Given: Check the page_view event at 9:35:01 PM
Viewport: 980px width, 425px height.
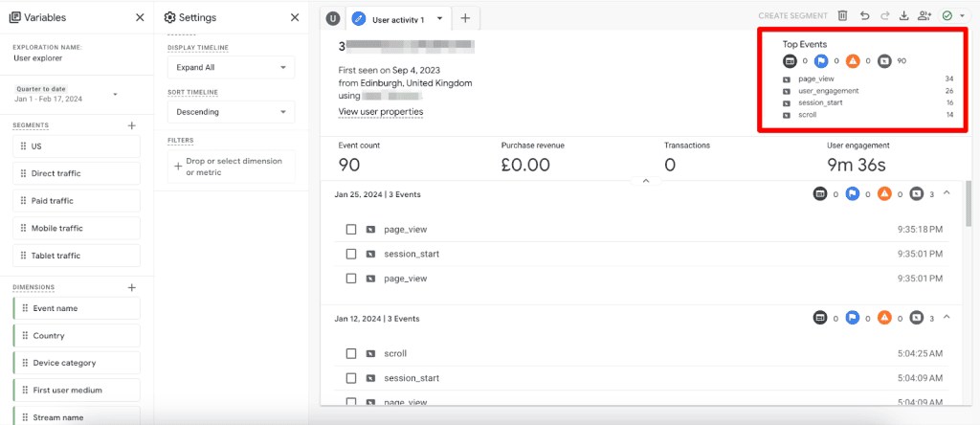Looking at the screenshot, I should click(351, 279).
